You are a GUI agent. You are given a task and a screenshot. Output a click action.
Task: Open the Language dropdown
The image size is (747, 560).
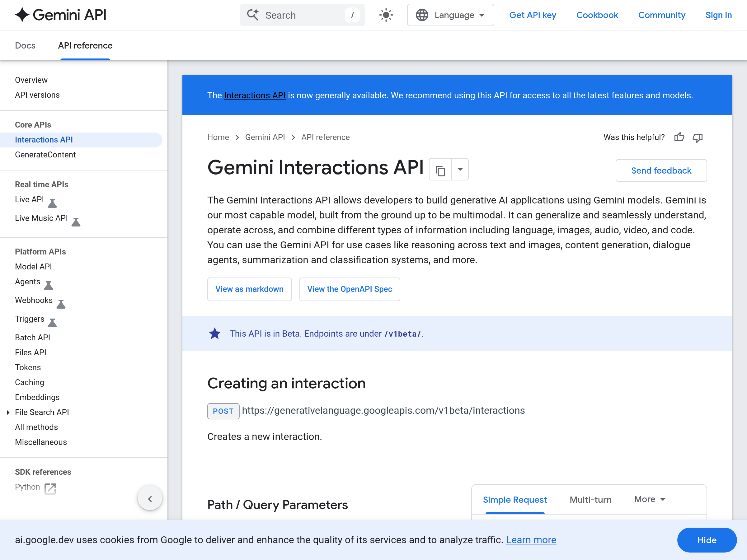[450, 15]
